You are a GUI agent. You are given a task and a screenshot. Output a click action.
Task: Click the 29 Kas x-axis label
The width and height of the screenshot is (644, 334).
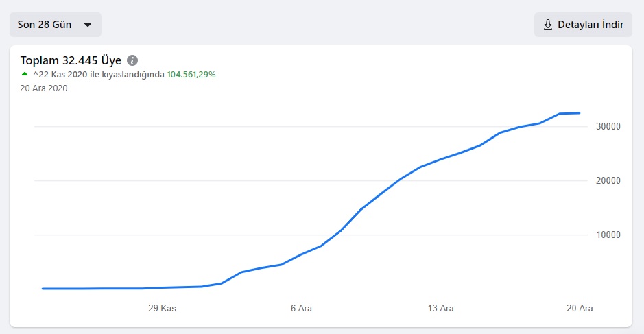163,308
